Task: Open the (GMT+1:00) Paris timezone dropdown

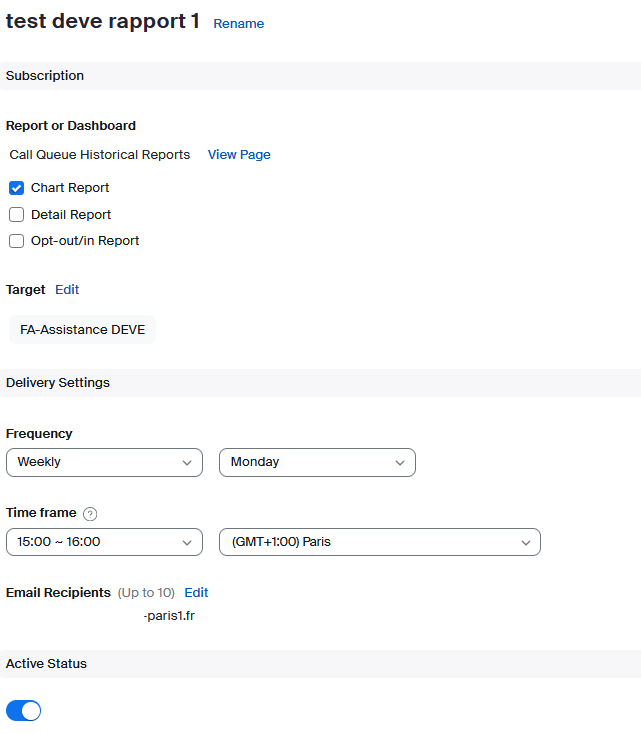Action: tap(380, 542)
